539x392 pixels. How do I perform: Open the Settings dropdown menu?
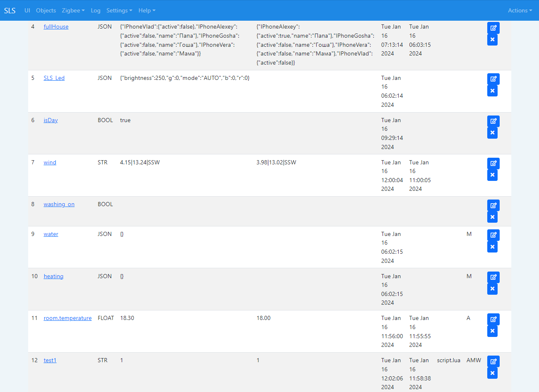(119, 10)
